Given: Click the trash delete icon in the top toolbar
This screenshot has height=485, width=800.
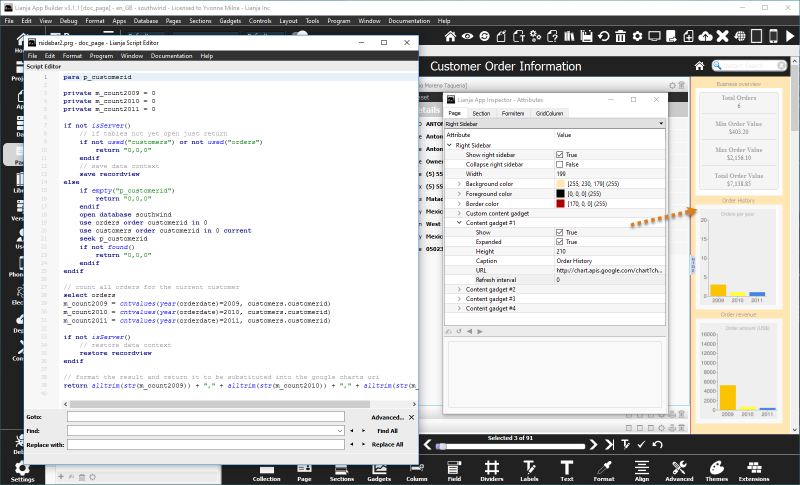Looking at the screenshot, I should pos(621,37).
